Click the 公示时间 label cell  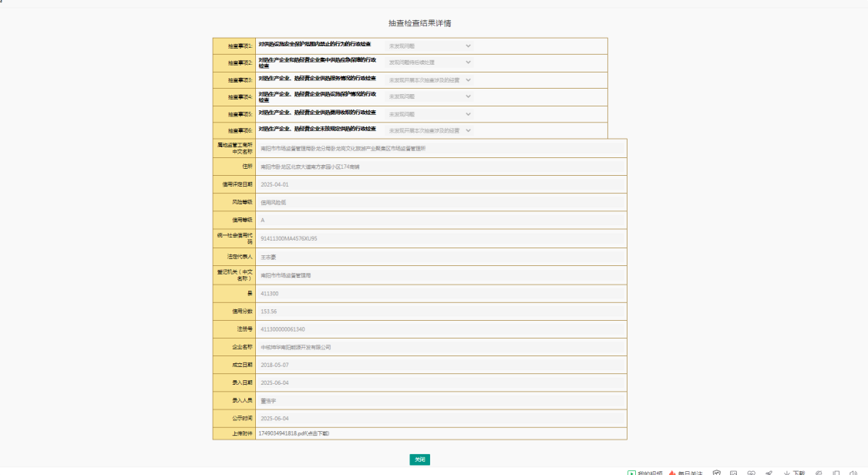pos(234,419)
